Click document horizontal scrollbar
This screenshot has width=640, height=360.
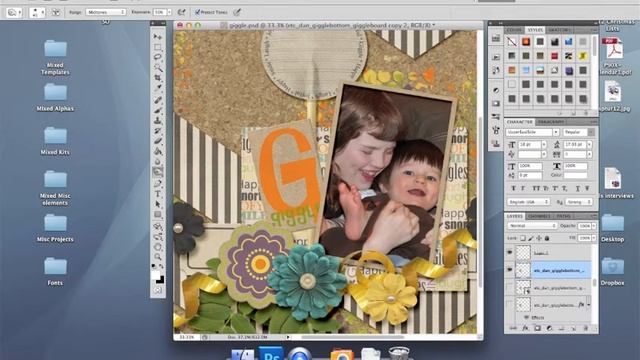[352, 337]
